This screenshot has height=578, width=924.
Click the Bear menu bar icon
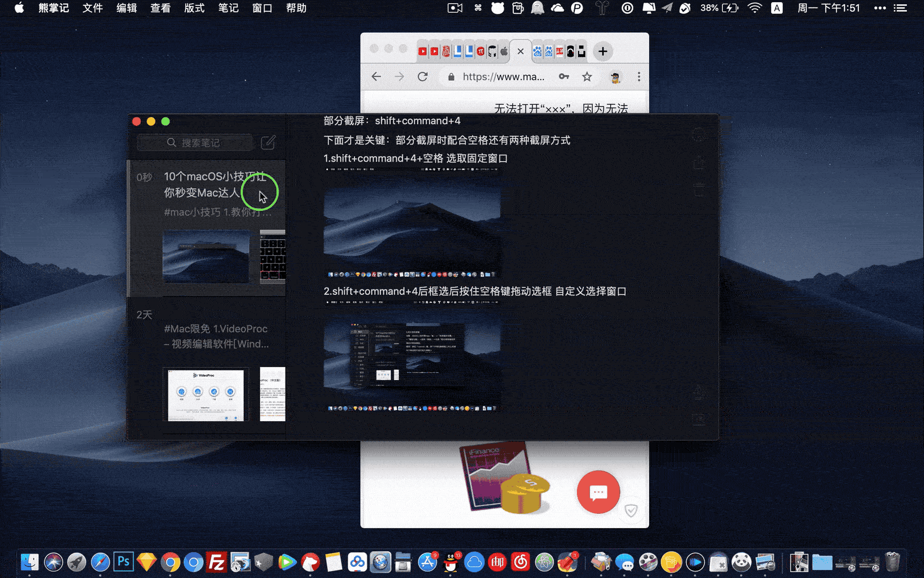pos(498,8)
